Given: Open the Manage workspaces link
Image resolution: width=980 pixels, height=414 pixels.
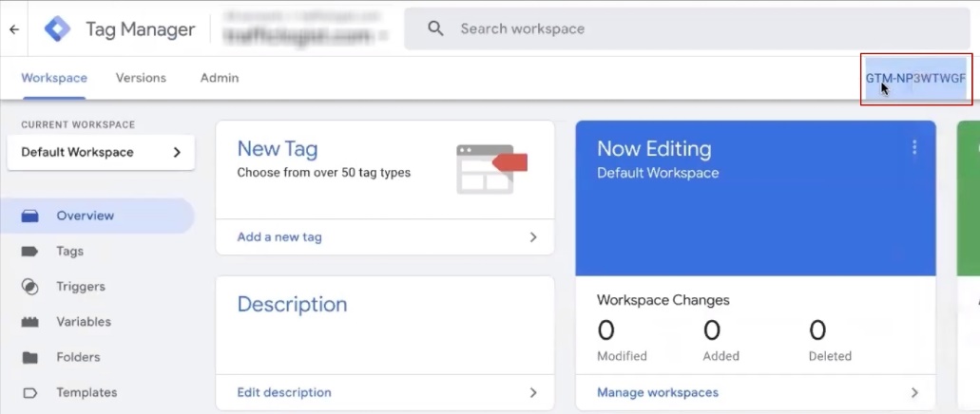Looking at the screenshot, I should (x=658, y=392).
